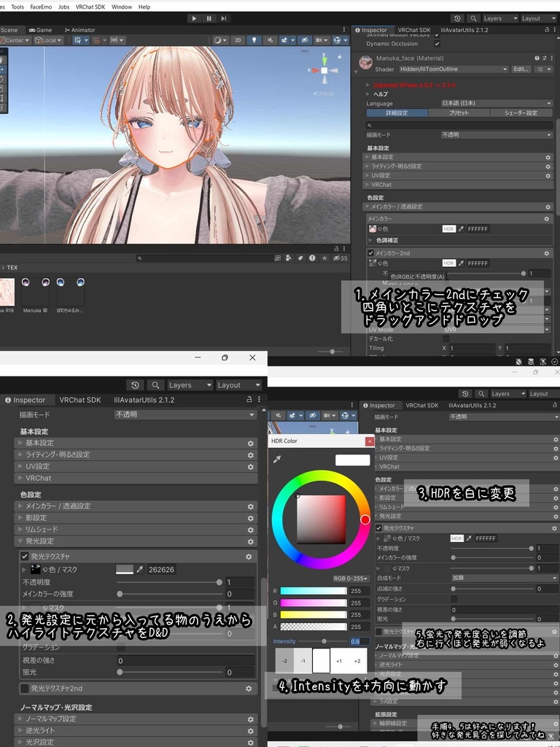560x747 pixels.
Task: Open material preset selector icon
Action: pos(544,58)
